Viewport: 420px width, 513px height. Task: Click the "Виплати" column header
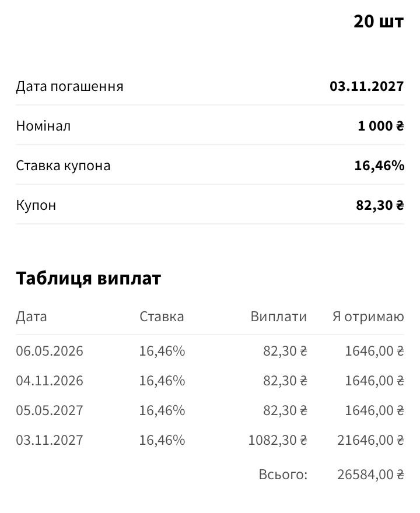coord(278,317)
